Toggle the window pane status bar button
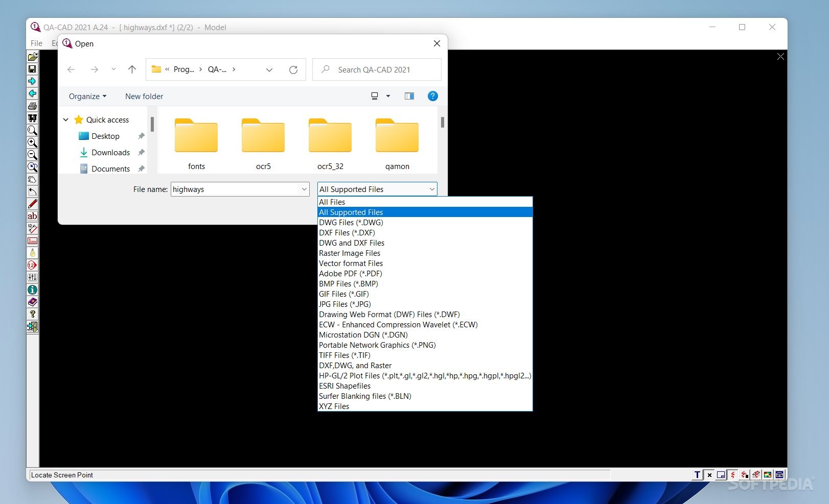 coord(721,475)
